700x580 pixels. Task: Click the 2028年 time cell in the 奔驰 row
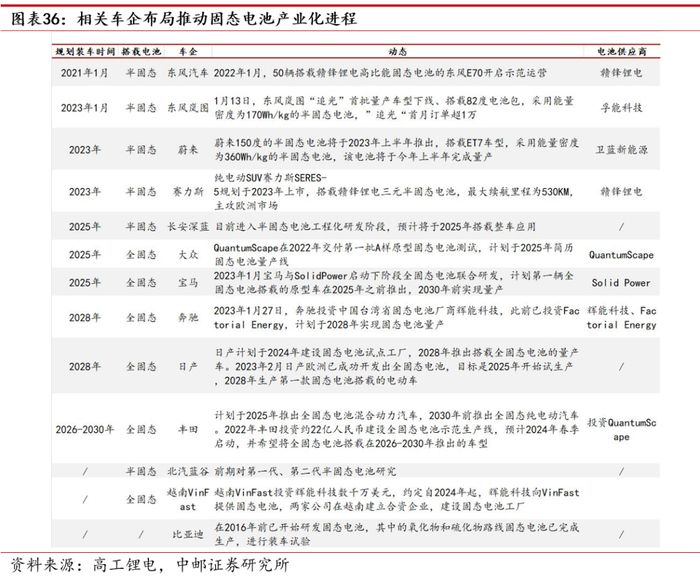(x=85, y=317)
